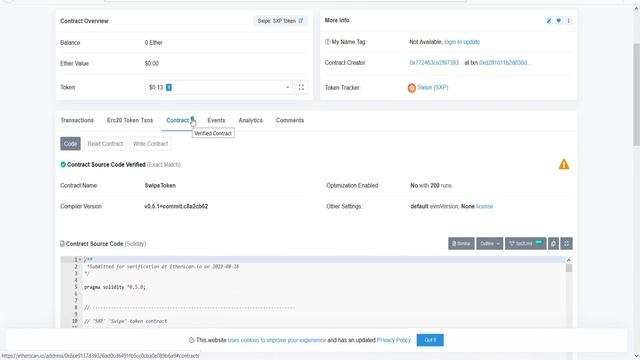Select the Contract tab
The height and width of the screenshot is (360, 640).
(x=178, y=120)
